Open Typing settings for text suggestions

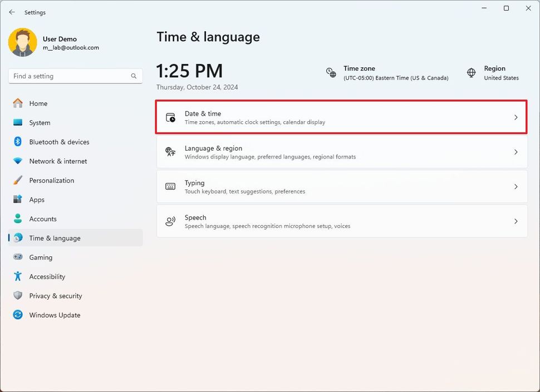pyautogui.click(x=341, y=186)
